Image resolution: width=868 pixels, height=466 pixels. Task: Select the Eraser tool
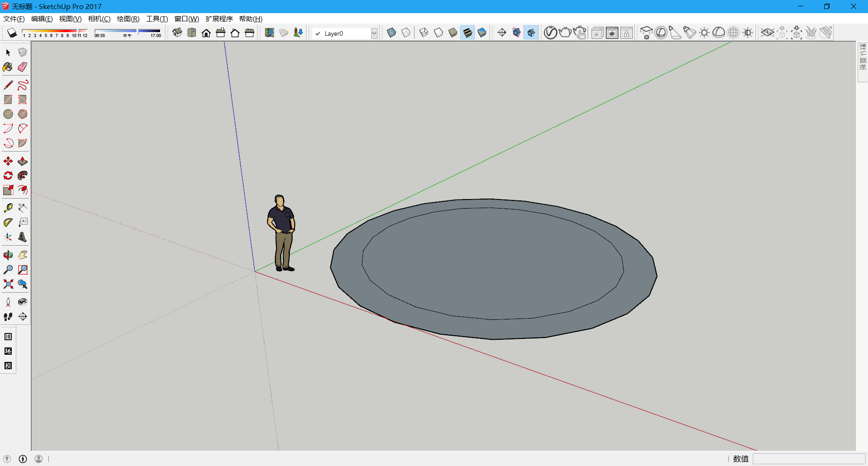23,67
